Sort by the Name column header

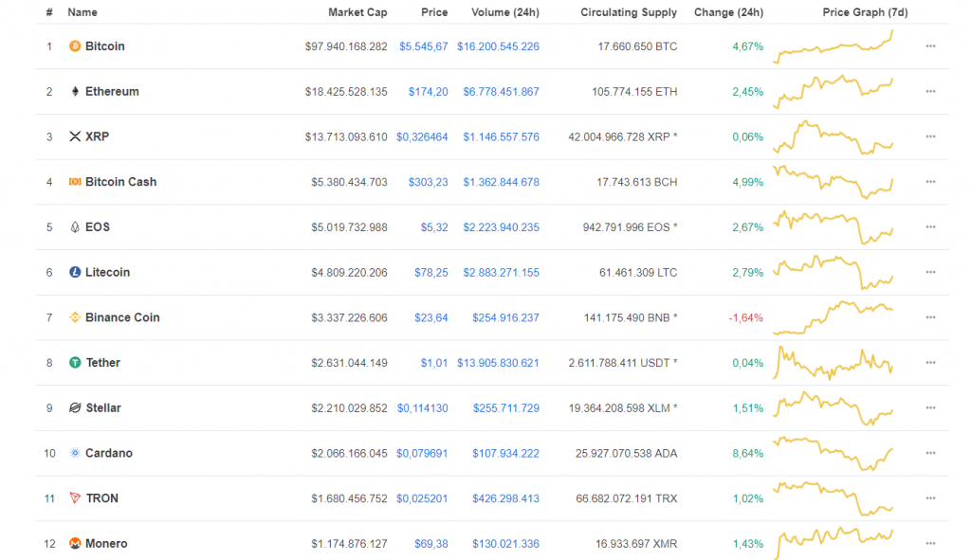[x=82, y=12]
